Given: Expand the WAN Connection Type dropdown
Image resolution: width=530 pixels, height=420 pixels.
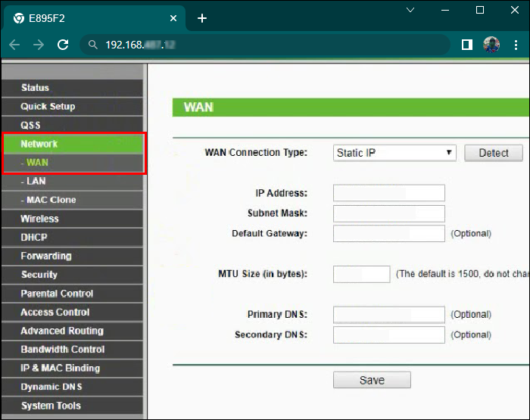Looking at the screenshot, I should [x=394, y=153].
